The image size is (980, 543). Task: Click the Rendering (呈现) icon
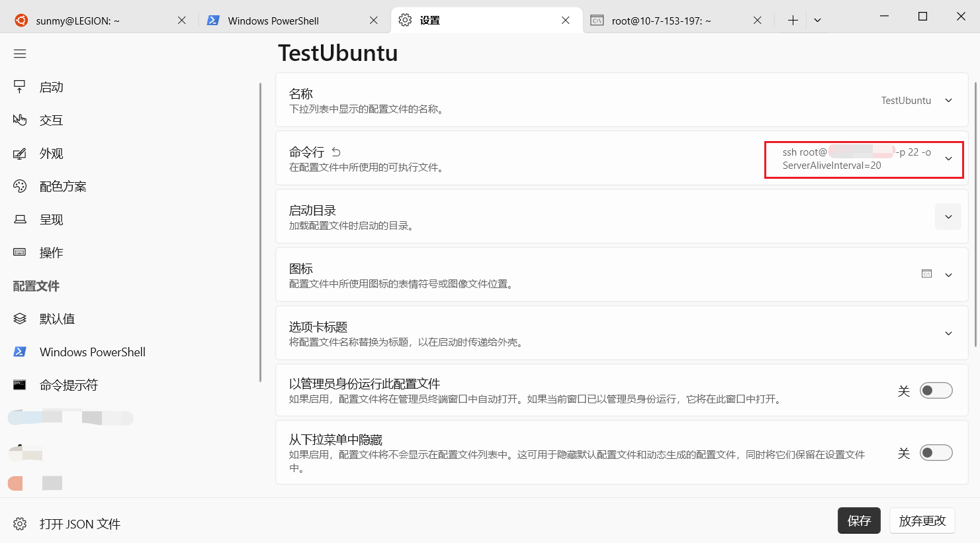20,219
